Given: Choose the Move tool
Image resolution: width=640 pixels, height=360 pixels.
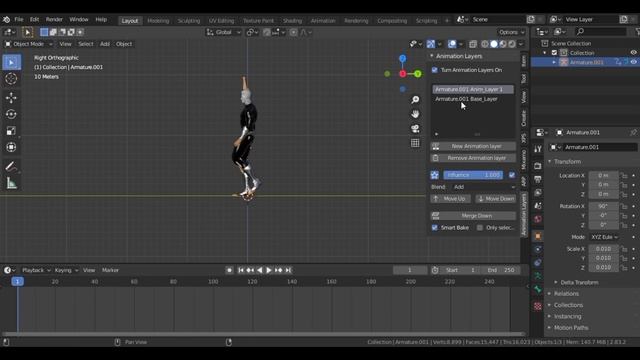Looking at the screenshot, I should [11, 97].
